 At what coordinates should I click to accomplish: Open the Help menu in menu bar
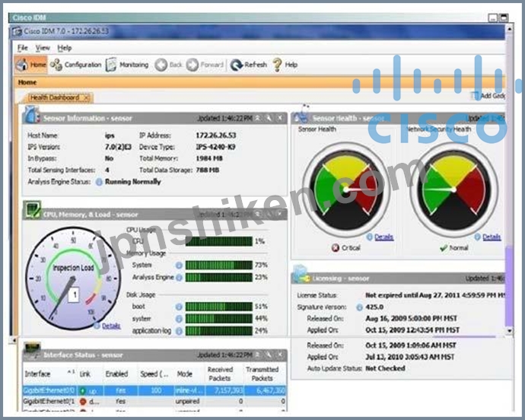[64, 48]
